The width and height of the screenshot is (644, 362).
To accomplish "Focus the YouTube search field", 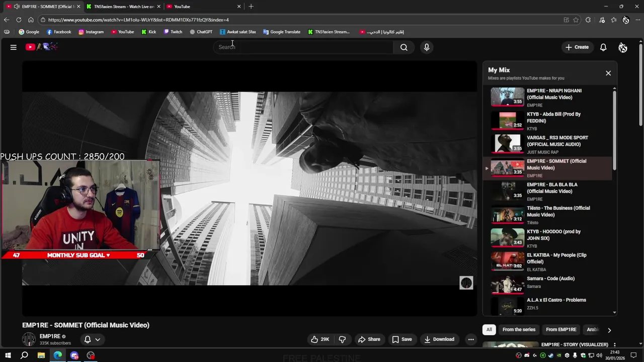I will tap(304, 47).
